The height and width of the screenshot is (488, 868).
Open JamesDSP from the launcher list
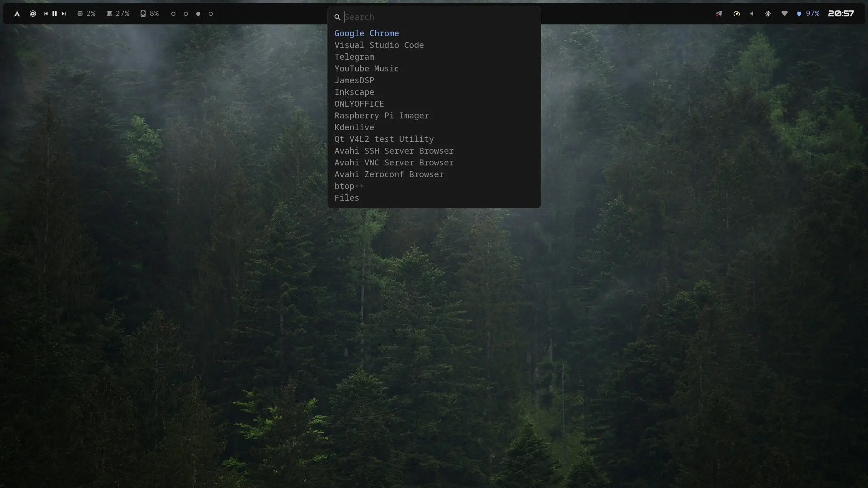click(434, 80)
